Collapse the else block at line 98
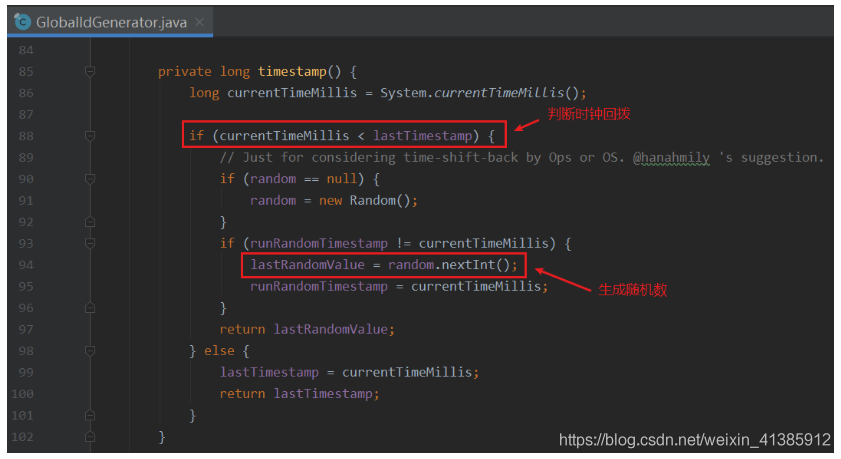 point(90,351)
